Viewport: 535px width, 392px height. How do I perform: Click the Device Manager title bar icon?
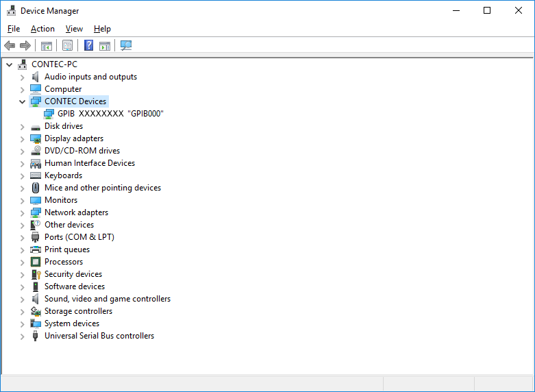click(x=11, y=10)
